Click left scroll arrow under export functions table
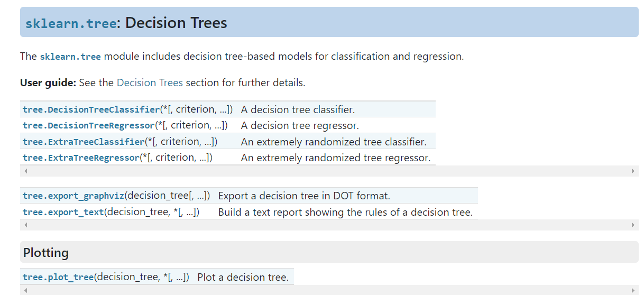This screenshot has height=295, width=644. pyautogui.click(x=25, y=225)
